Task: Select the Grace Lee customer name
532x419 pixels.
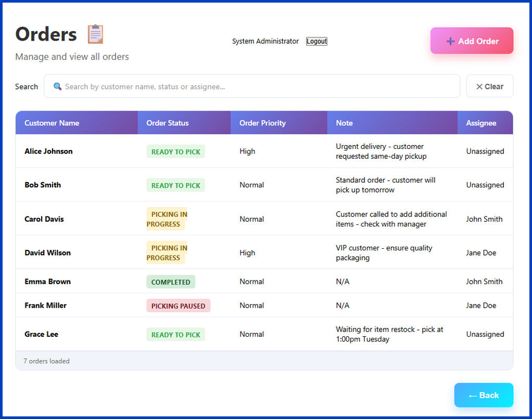Action: 42,334
